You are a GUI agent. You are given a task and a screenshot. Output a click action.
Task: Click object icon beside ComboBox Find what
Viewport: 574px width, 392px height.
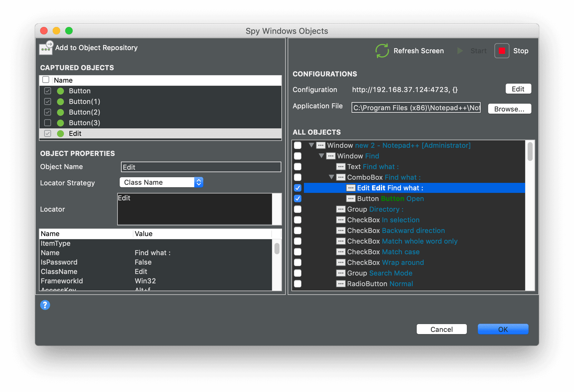pyautogui.click(x=341, y=177)
